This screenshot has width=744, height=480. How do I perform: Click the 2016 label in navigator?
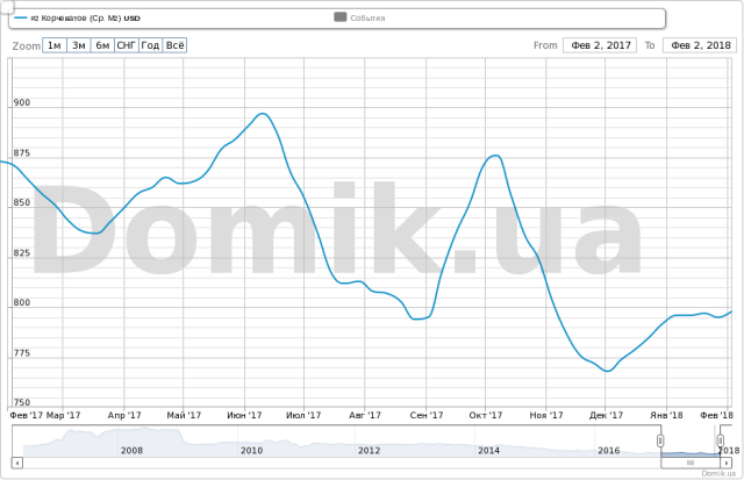click(609, 450)
